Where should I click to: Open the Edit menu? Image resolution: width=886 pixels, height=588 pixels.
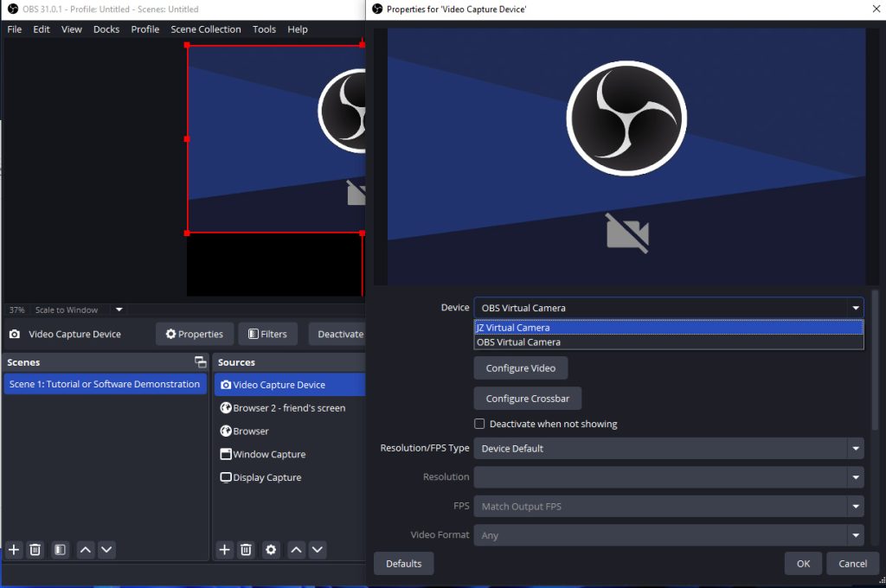(x=42, y=29)
